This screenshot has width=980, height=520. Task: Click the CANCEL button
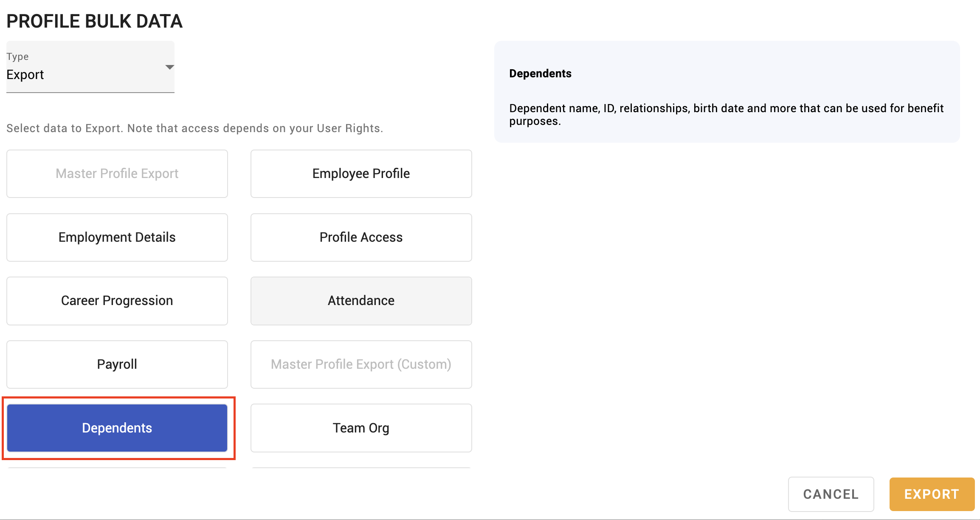coord(831,494)
